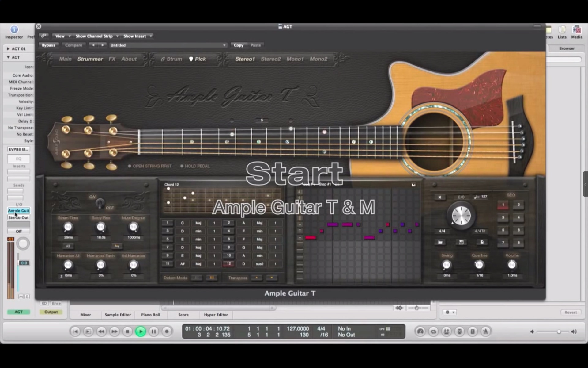588x368 pixels.
Task: Open the Ample Guitar instrument slot
Action: click(19, 211)
